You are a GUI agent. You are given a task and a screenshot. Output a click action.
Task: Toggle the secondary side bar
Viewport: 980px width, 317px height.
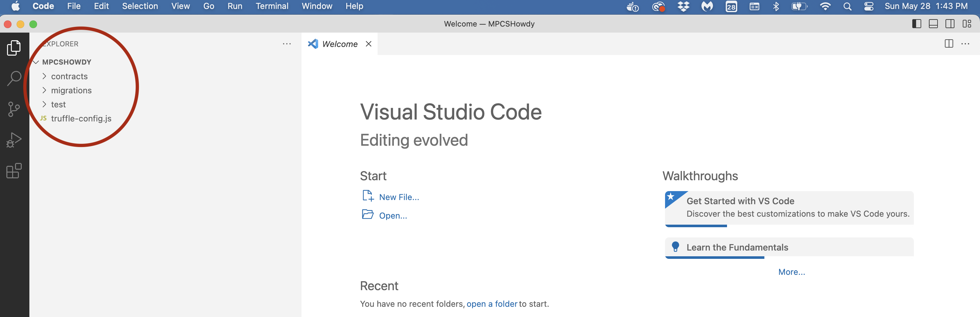(950, 24)
